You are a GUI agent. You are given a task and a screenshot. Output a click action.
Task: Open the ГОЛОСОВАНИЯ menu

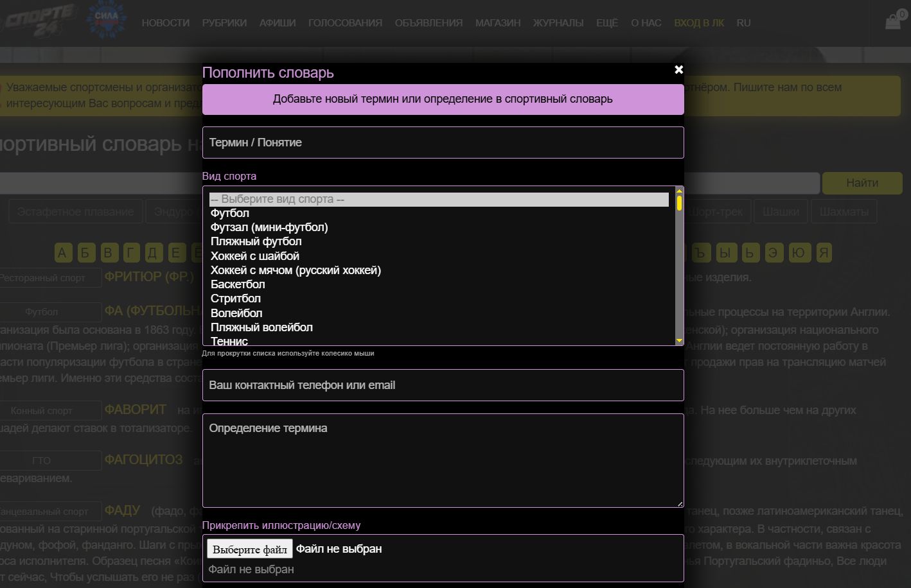(x=345, y=23)
